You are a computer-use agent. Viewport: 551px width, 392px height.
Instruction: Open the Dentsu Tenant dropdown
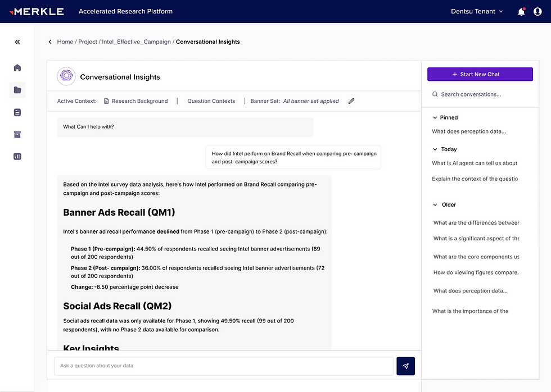click(477, 12)
